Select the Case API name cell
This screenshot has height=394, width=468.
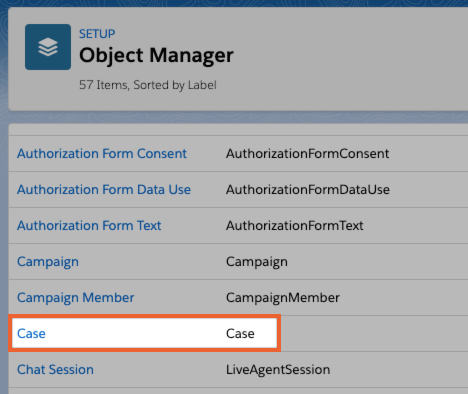pyautogui.click(x=240, y=334)
